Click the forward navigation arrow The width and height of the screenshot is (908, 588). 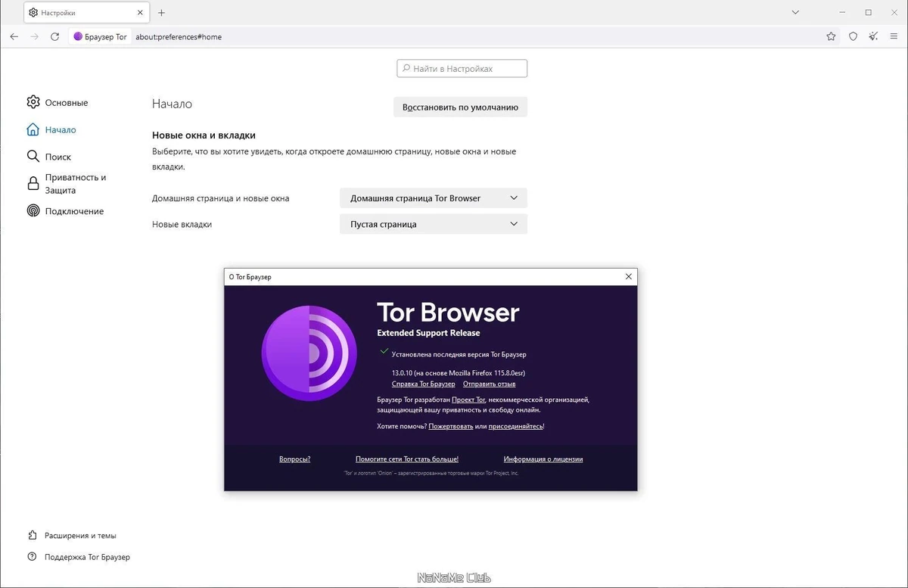34,36
